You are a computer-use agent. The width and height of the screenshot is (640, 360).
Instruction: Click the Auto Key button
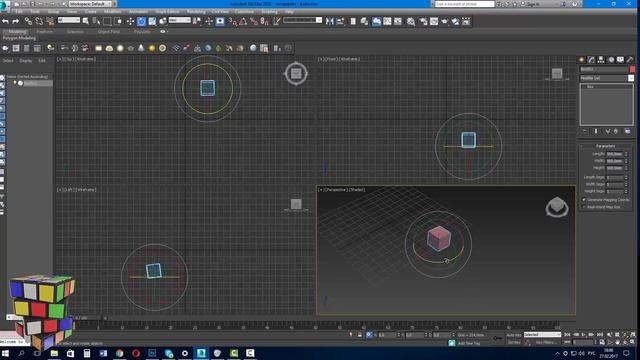point(514,335)
